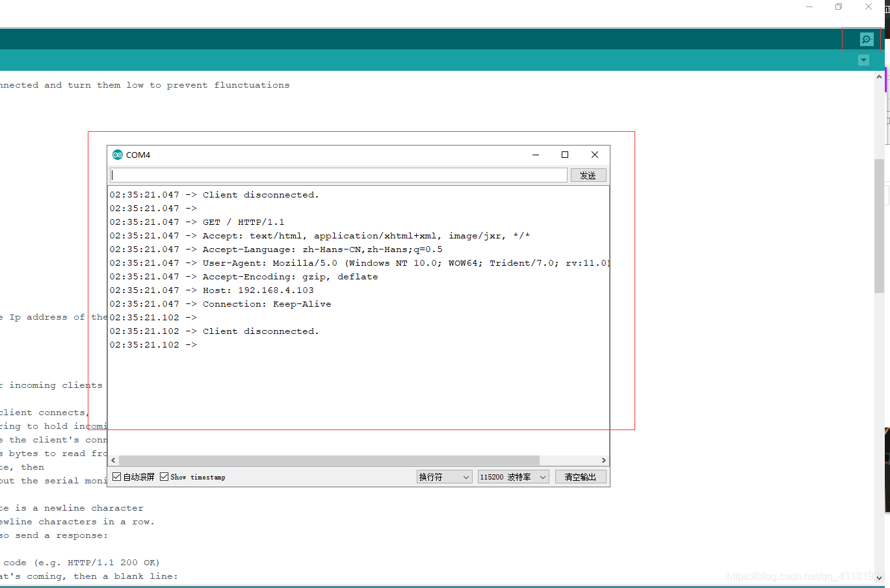
Task: Open the tab dropdown arrow in Arduino toolbar
Action: (863, 60)
